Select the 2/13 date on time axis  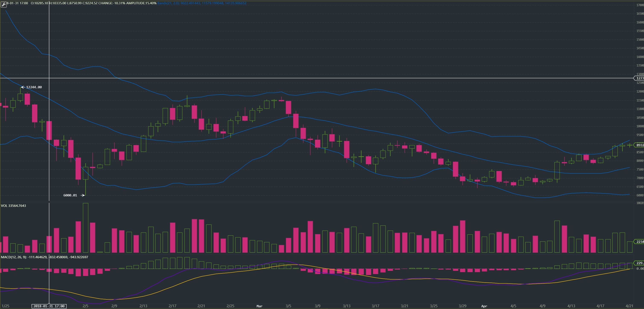tap(144, 306)
